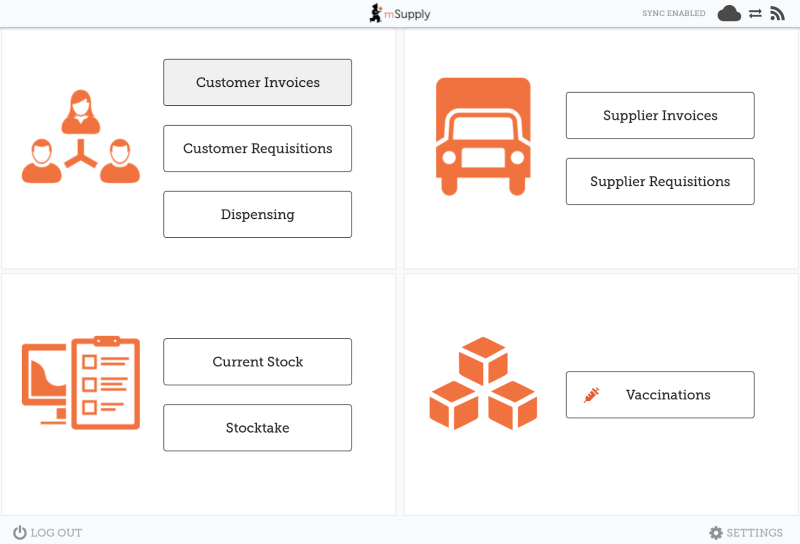The height and width of the screenshot is (544, 800).
Task: Click the cloud sync status icon
Action: click(729, 14)
